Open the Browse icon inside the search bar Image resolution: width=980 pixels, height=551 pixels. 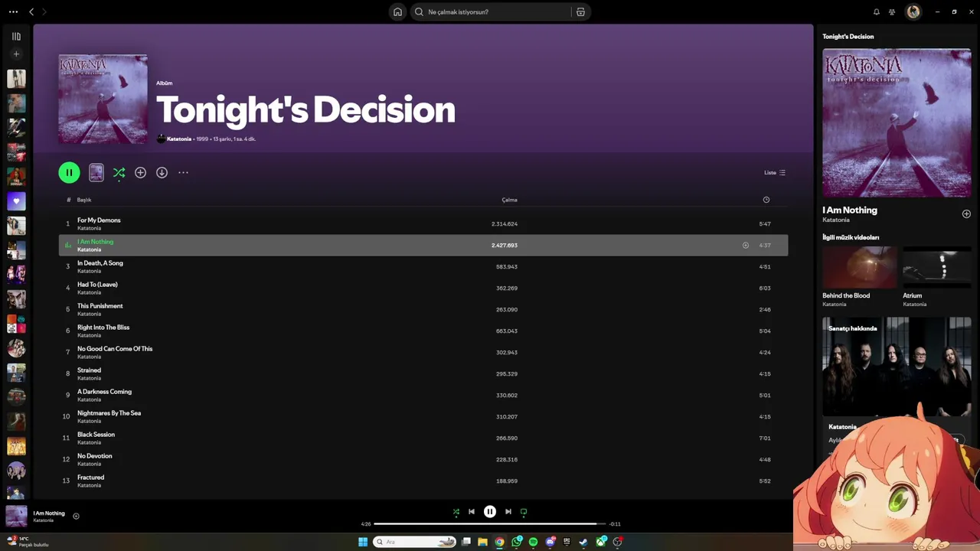(x=580, y=11)
